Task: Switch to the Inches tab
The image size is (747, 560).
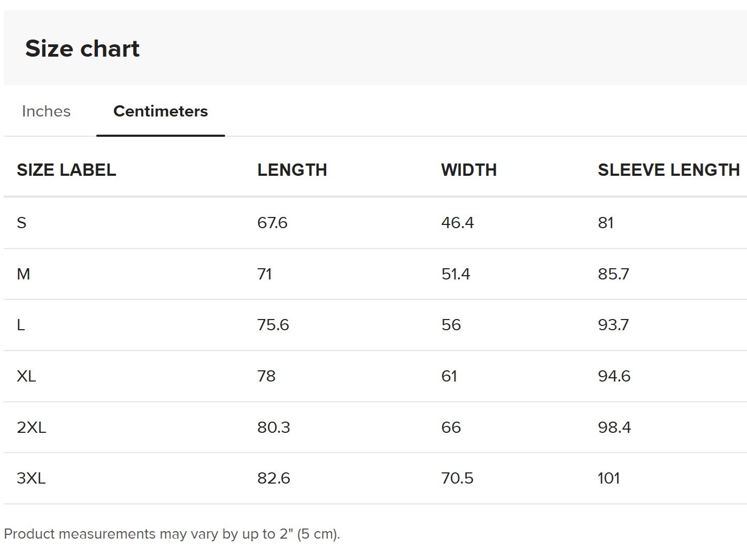Action: [46, 111]
